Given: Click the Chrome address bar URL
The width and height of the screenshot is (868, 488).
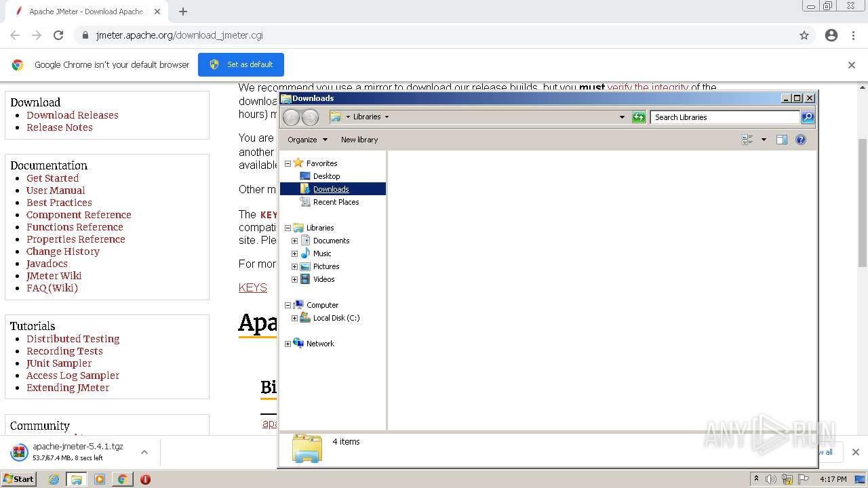Looking at the screenshot, I should pyautogui.click(x=179, y=35).
